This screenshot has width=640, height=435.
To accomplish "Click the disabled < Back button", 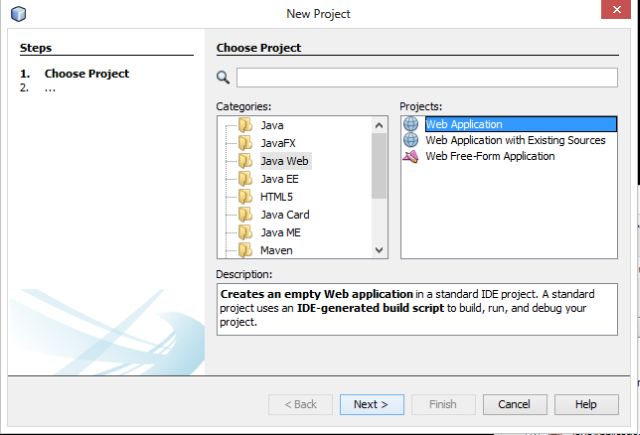I will (300, 404).
